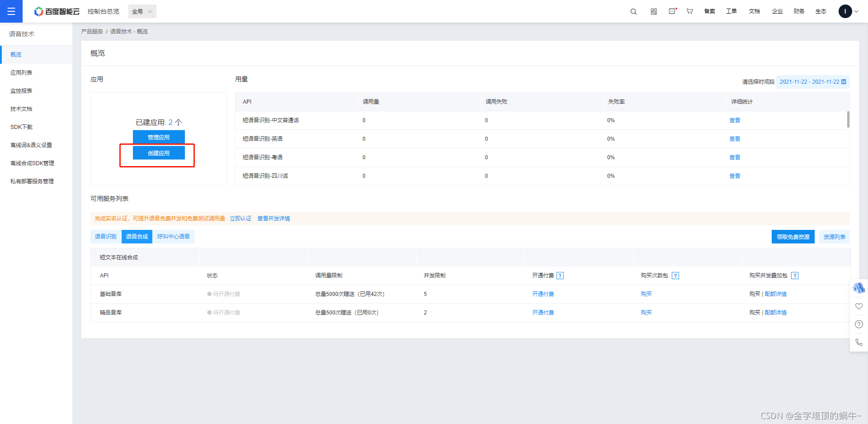Select 概览 in the left sidebar
The height and width of the screenshot is (424, 868).
36,54
